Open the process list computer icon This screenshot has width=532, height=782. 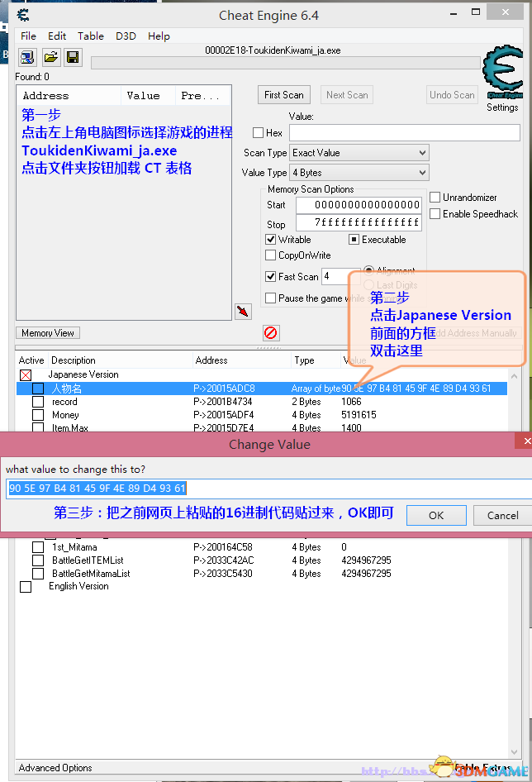27,57
